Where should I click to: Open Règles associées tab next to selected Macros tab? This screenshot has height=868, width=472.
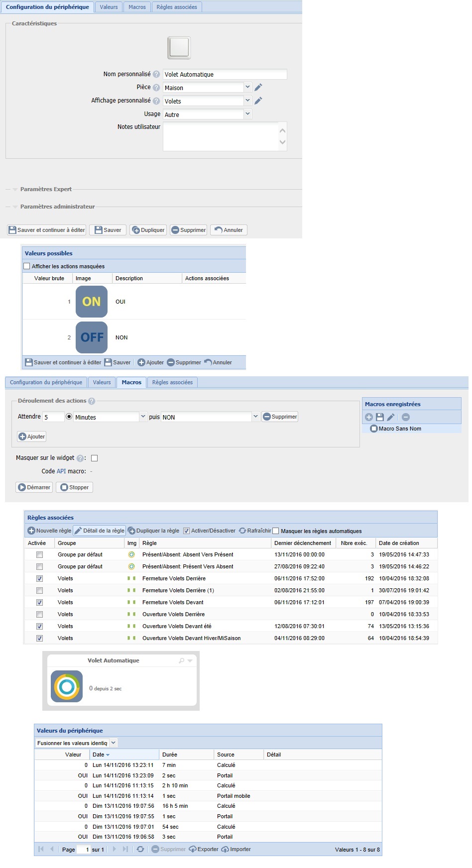click(172, 382)
